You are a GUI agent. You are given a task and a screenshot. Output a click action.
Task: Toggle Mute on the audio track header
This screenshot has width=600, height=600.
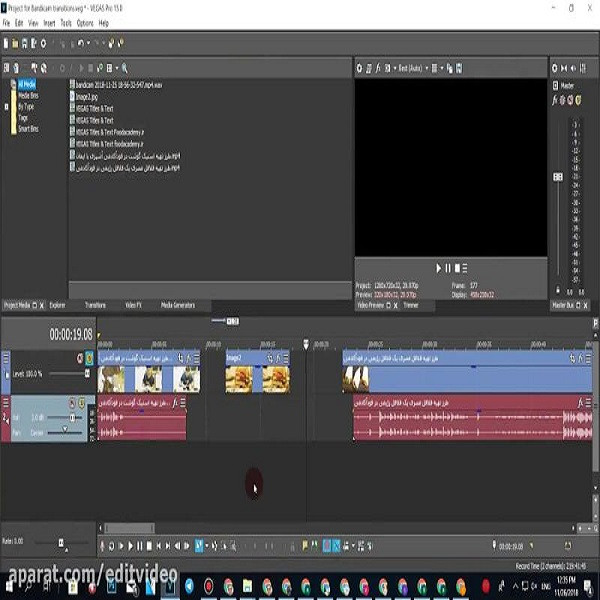[72, 403]
